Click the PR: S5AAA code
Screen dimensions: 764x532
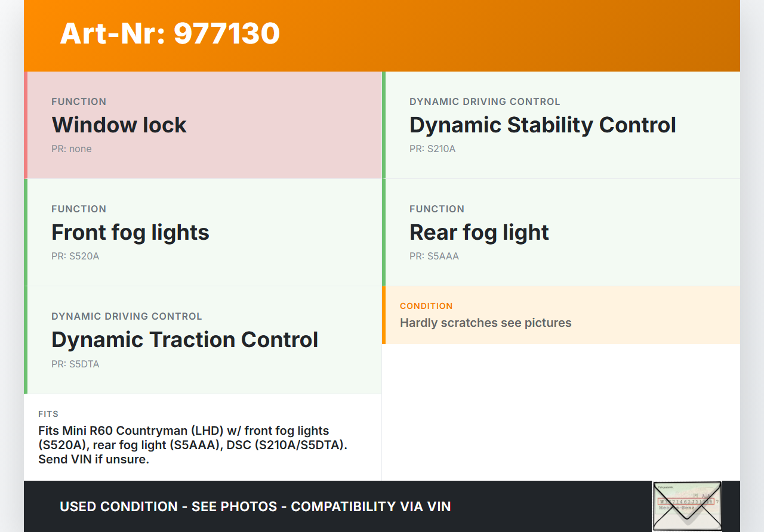click(x=434, y=256)
